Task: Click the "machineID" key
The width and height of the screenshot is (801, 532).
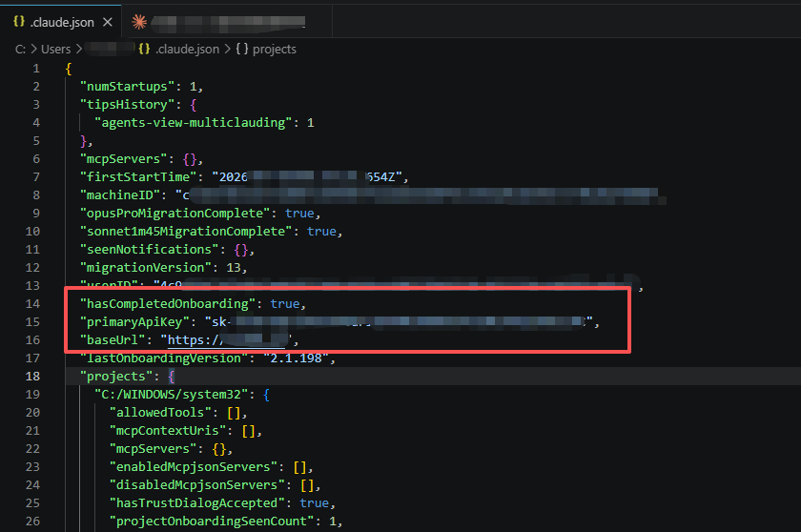Action: tap(120, 195)
